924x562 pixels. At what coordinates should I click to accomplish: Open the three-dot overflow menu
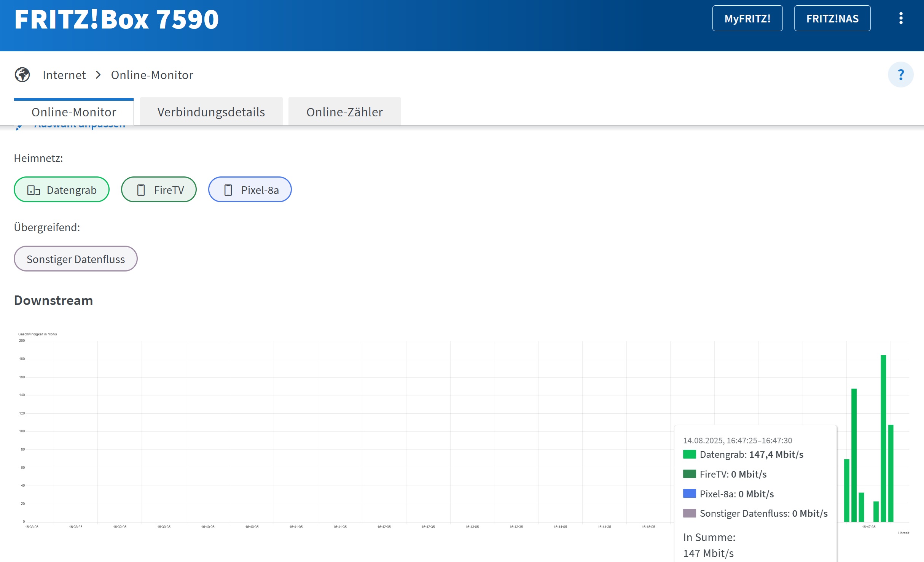tap(900, 18)
